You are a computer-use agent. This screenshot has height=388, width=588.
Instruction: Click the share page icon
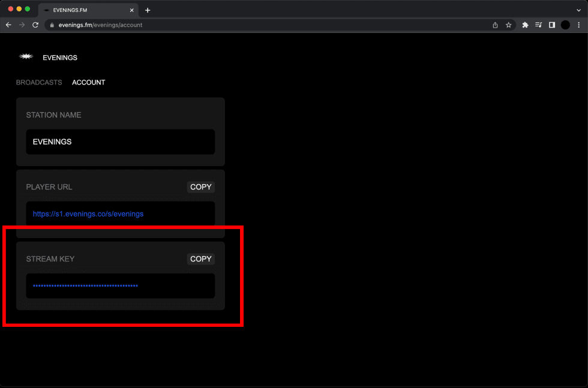point(495,25)
